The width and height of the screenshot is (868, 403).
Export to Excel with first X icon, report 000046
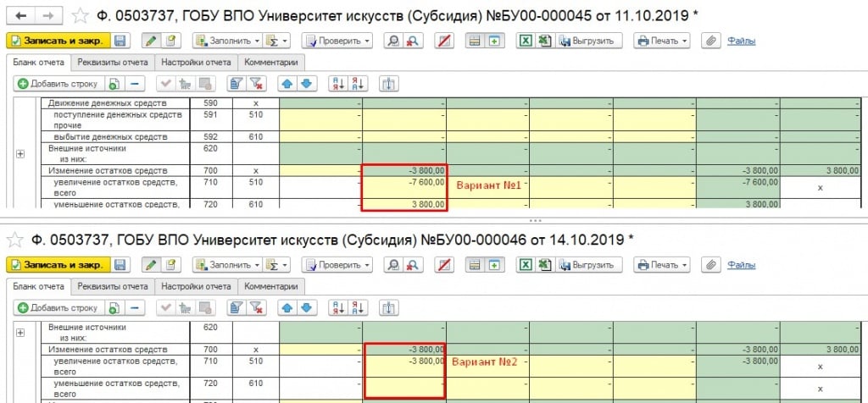[x=526, y=265]
